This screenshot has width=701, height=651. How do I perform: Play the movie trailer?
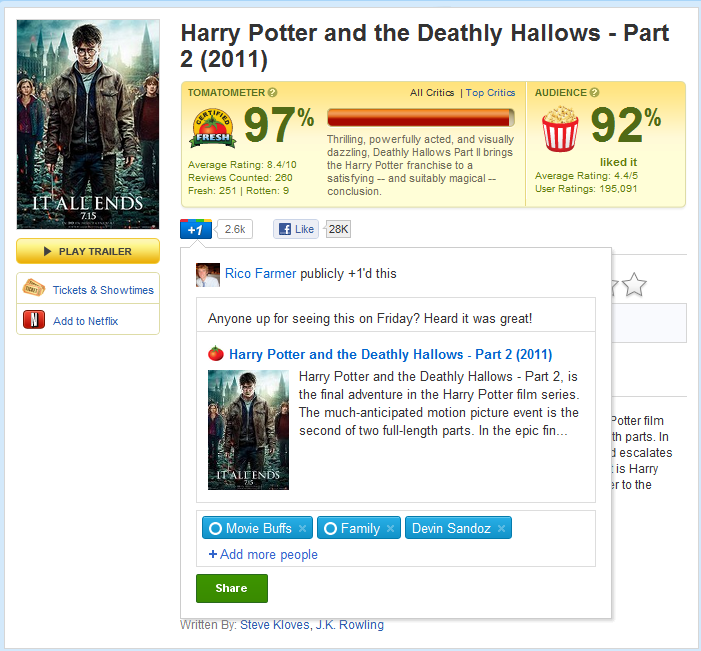point(88,251)
